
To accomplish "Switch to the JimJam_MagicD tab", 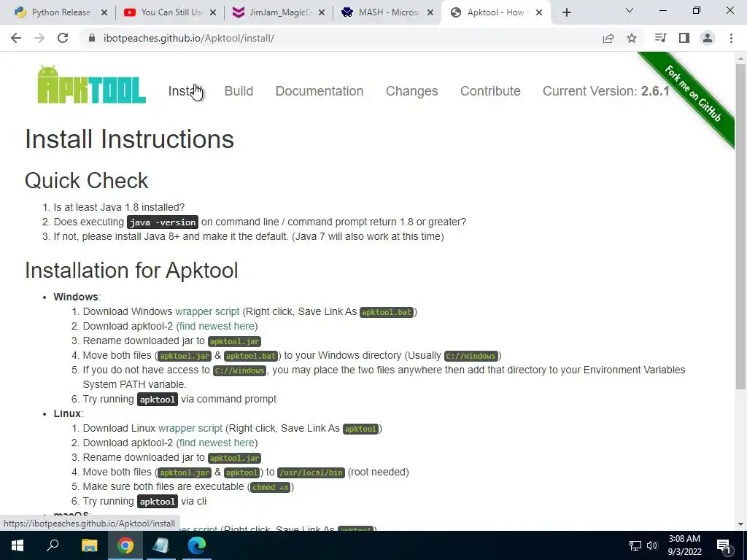I will [x=278, y=13].
